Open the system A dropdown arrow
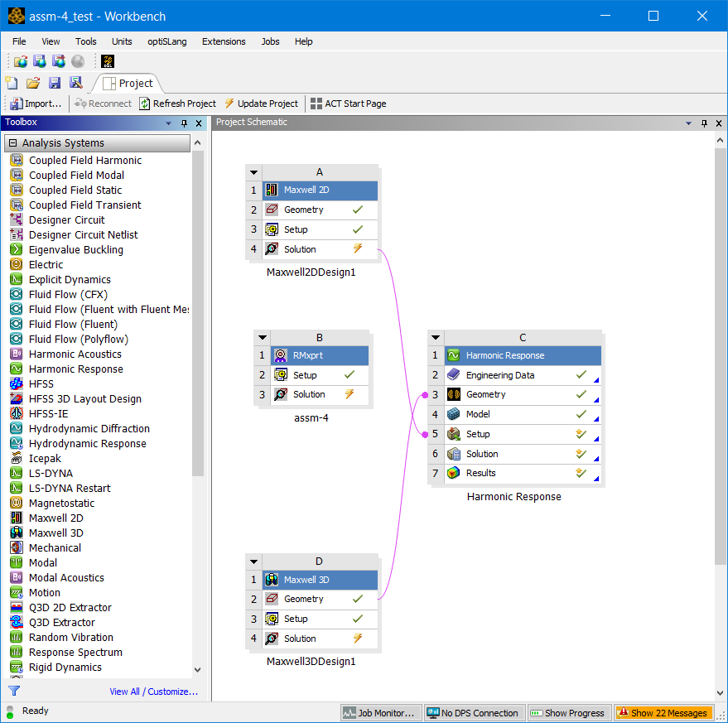The image size is (728, 723). click(253, 172)
